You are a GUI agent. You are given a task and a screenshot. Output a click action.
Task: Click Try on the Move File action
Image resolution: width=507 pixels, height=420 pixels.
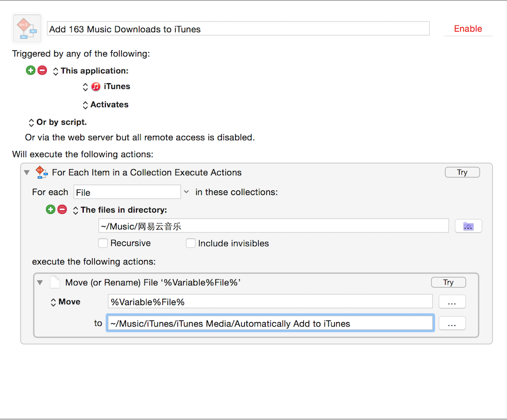click(x=448, y=282)
